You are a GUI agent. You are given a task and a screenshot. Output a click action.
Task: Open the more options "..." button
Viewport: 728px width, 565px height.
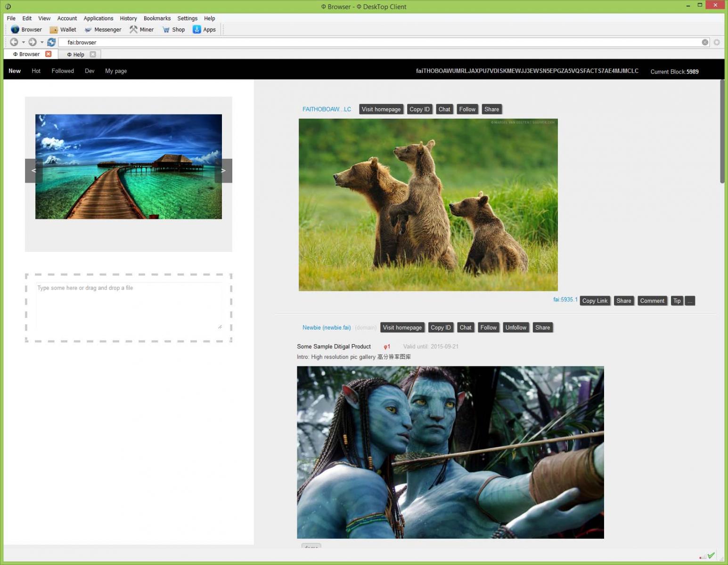click(x=690, y=301)
